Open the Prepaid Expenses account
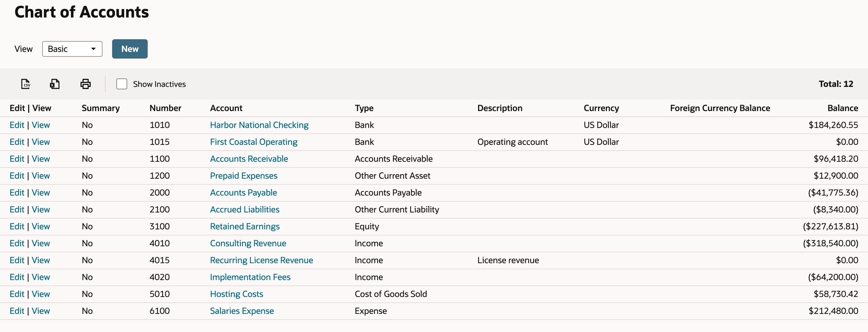Screen dimensions: 868x332 pos(244,176)
